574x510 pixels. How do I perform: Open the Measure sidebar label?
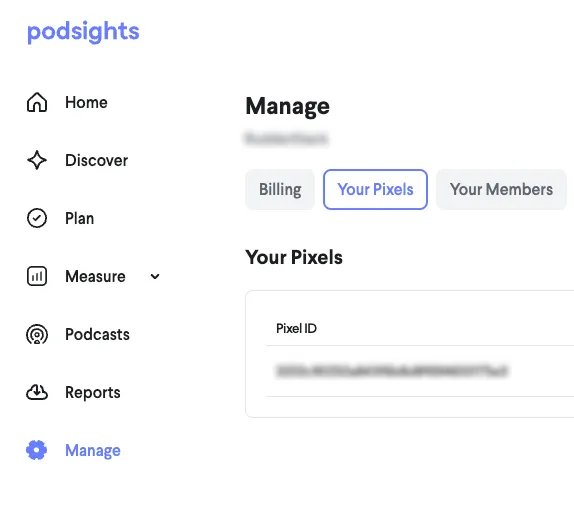[x=95, y=276]
